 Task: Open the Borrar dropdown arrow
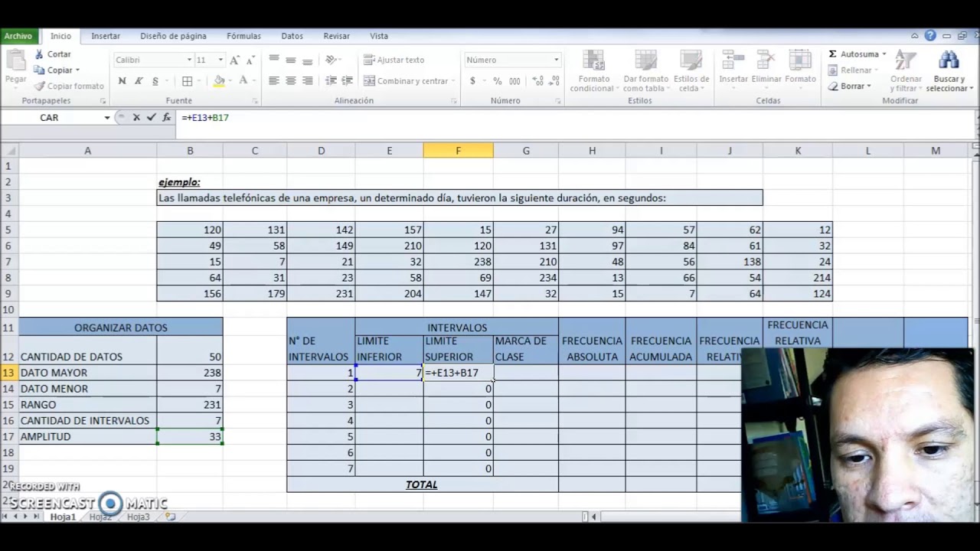(868, 86)
